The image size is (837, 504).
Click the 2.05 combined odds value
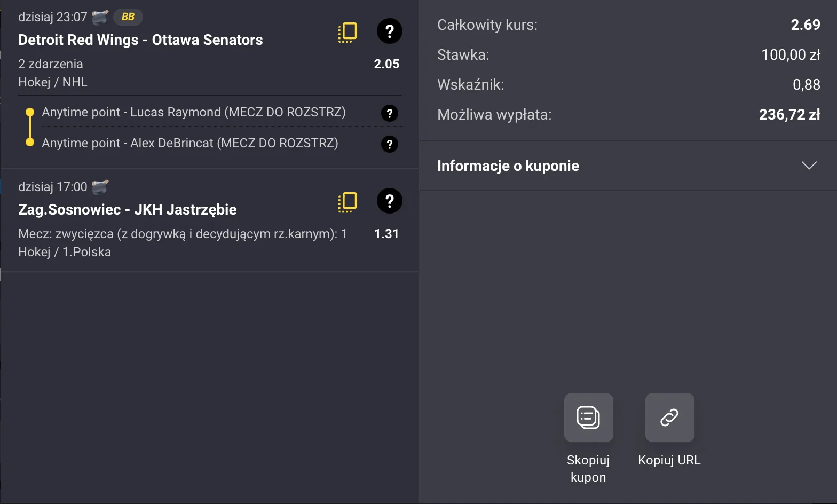(x=387, y=64)
